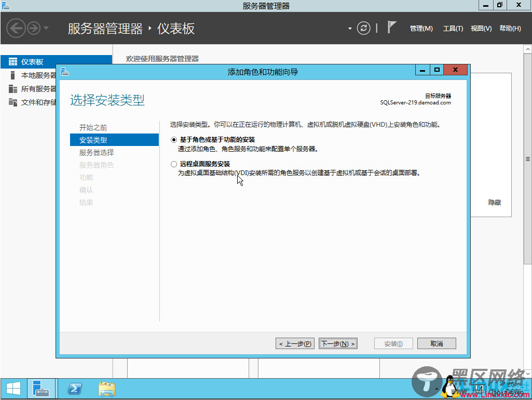The image size is (532, 400).
Task: Refresh the Server Manager dashboard
Action: click(363, 28)
